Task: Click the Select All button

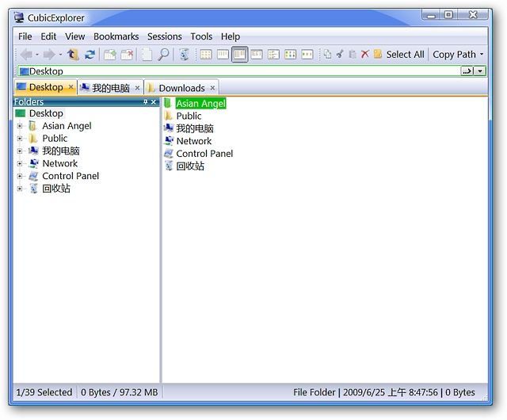Action: click(405, 55)
